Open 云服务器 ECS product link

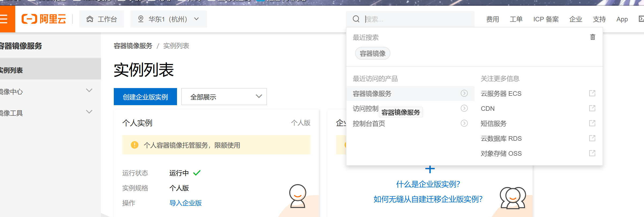501,93
